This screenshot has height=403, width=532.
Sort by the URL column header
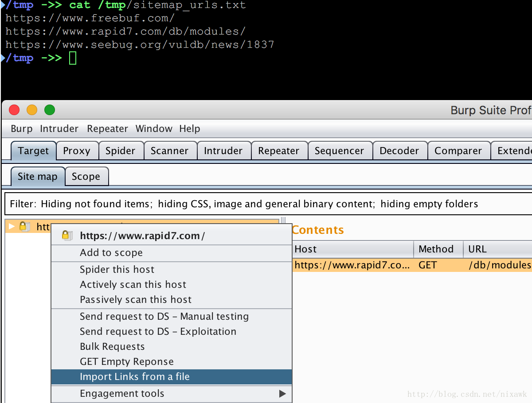[498, 249]
